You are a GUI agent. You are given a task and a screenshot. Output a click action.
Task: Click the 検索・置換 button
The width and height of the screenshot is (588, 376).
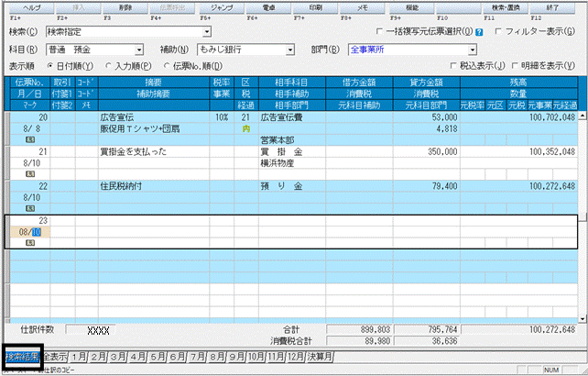[x=506, y=8]
